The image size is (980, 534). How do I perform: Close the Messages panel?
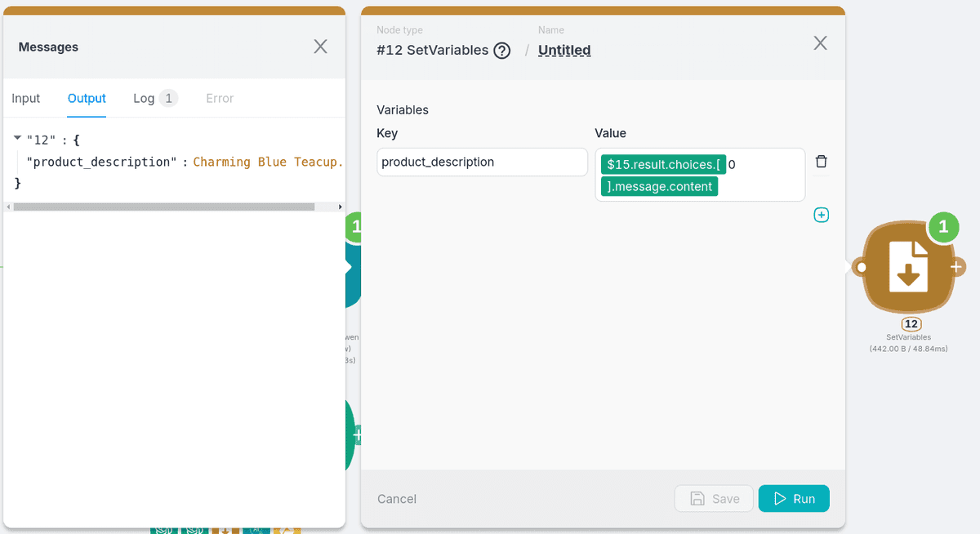click(x=321, y=47)
